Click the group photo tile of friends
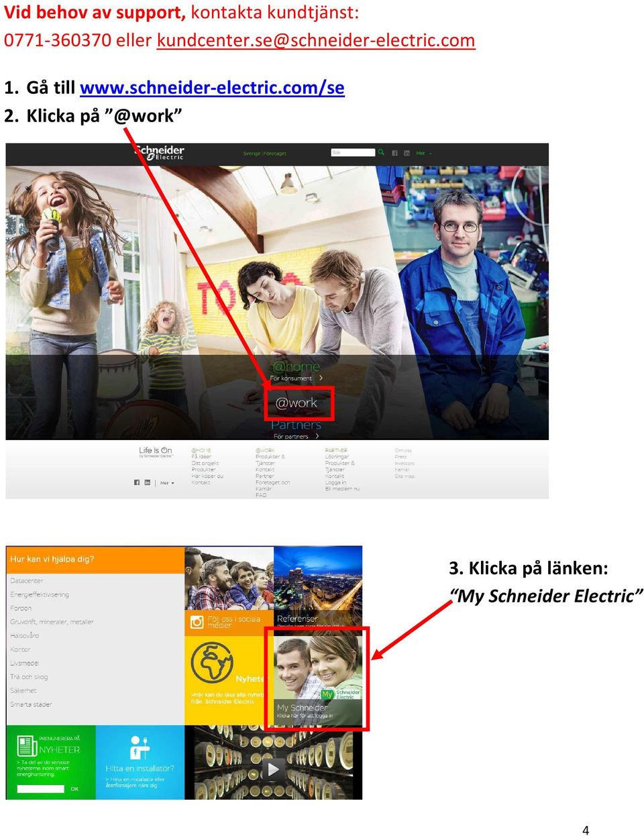 click(x=229, y=578)
